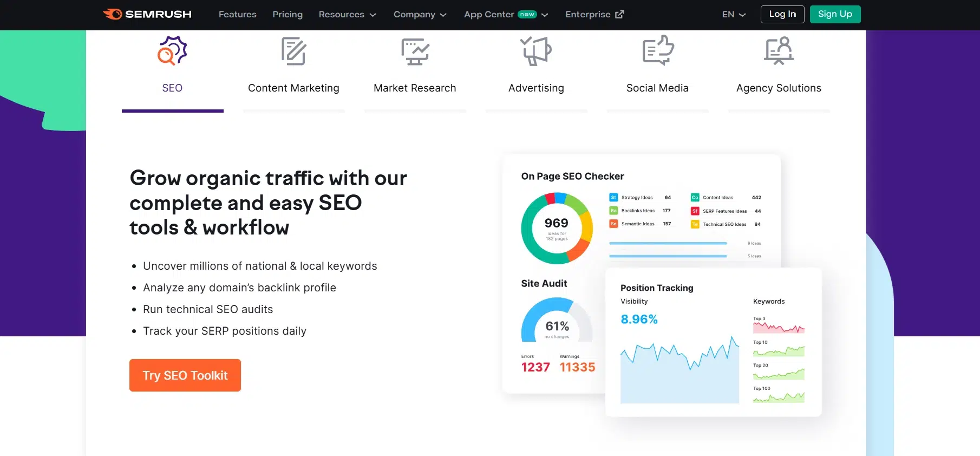Open the Pricing menu item

[288, 15]
